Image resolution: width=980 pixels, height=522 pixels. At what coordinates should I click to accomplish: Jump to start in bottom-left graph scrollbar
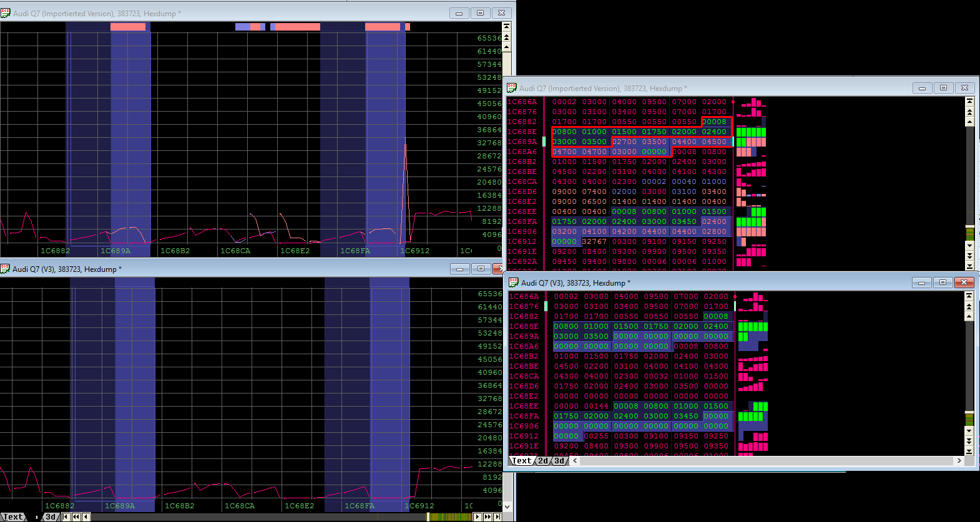point(66,516)
